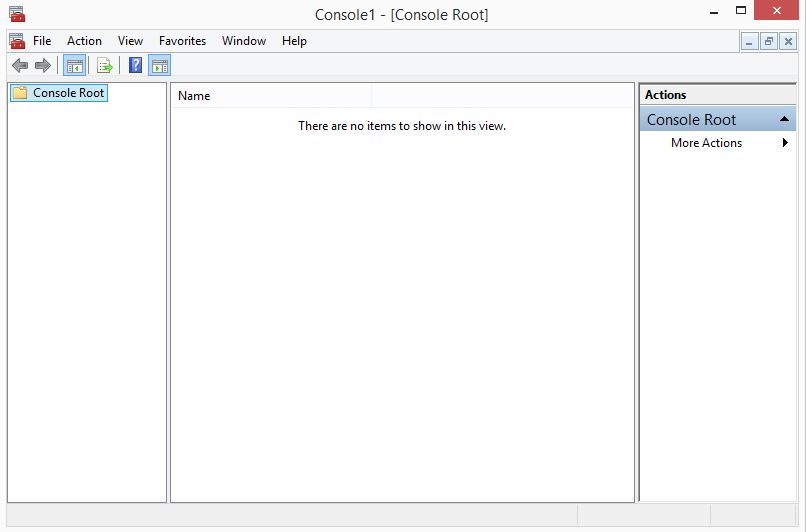Select Console Root in the tree
Screen dimensions: 806x532
click(59, 93)
